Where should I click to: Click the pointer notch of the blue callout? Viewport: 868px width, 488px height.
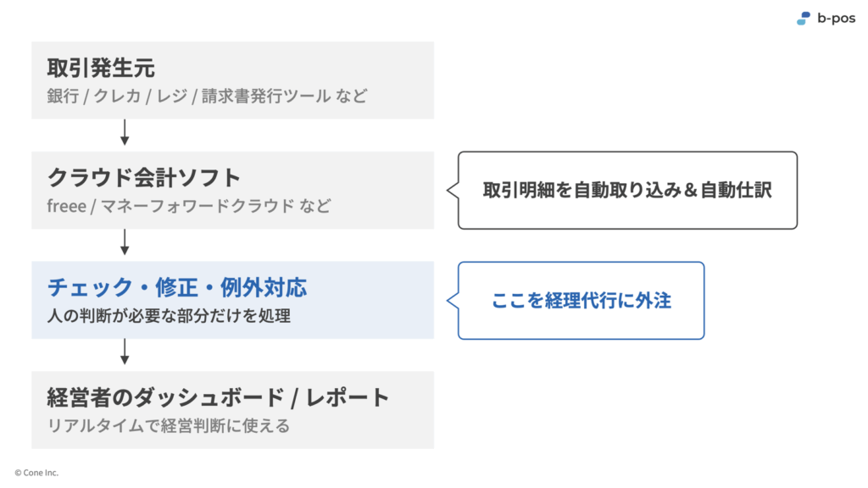point(453,301)
